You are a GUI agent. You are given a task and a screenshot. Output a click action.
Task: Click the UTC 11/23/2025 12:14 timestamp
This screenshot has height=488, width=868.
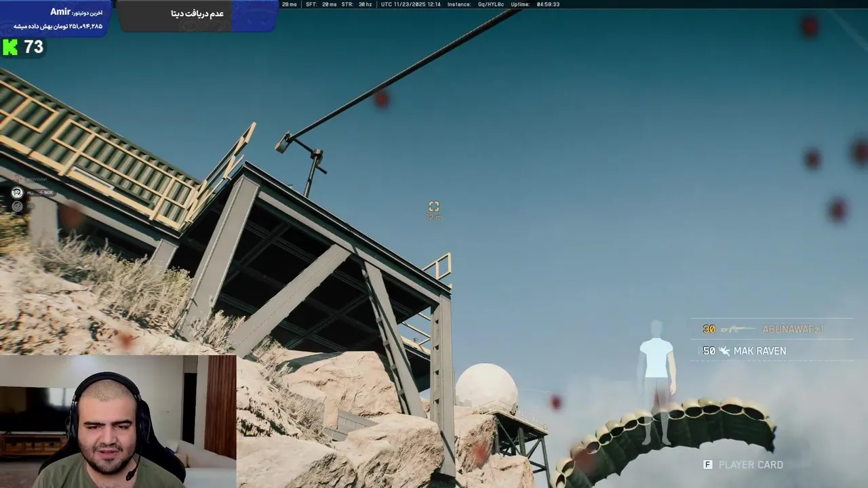411,4
